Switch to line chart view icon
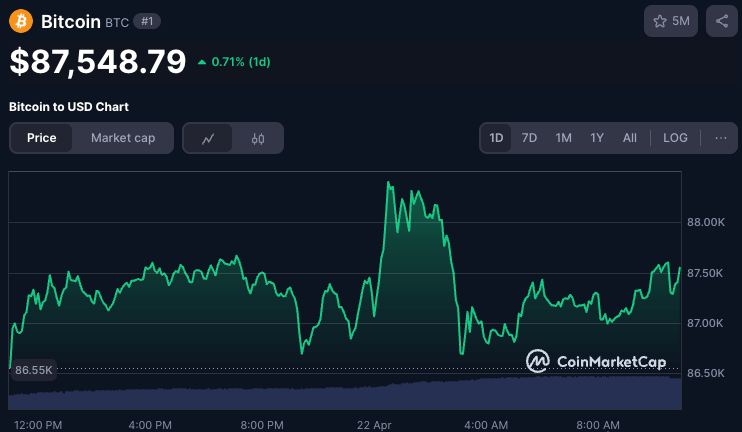 click(208, 138)
